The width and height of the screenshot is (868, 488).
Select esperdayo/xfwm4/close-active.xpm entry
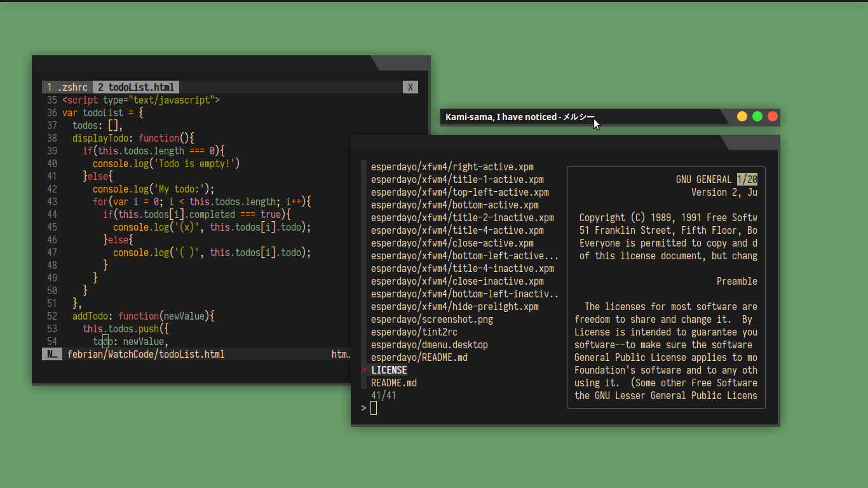coord(452,243)
